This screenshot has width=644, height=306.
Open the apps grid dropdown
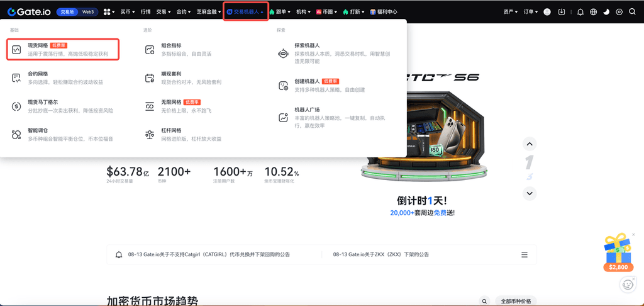(109, 12)
